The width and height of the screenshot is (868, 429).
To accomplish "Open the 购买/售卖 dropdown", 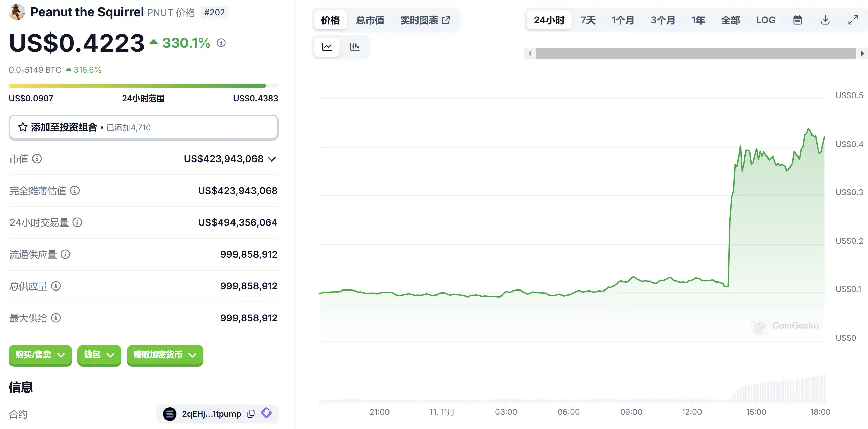I will coord(40,355).
